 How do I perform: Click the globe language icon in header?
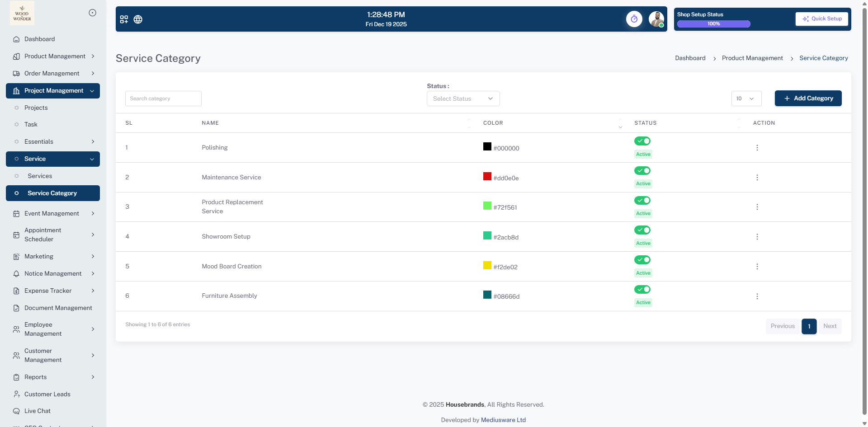138,19
